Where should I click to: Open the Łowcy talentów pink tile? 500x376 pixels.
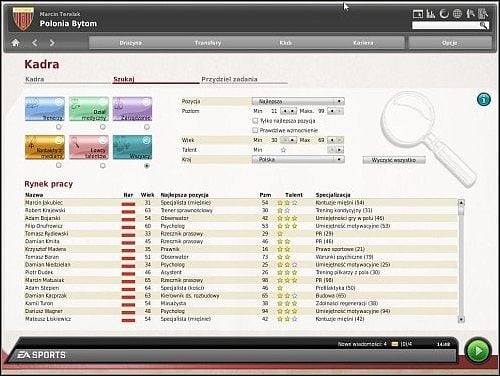89,147
